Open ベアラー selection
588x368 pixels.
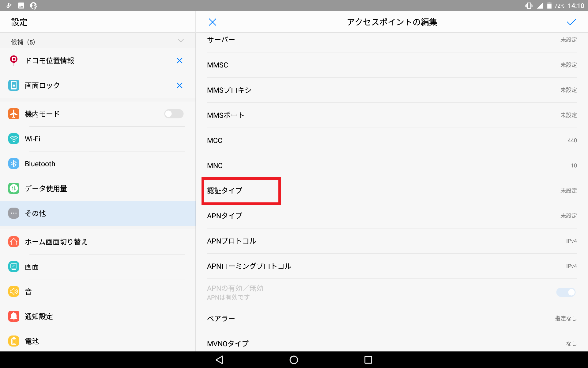point(392,319)
